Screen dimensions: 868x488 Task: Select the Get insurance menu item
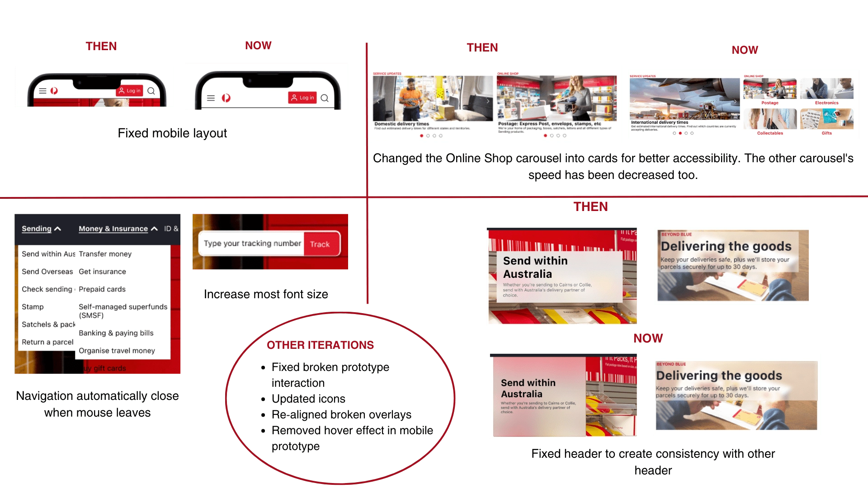102,271
